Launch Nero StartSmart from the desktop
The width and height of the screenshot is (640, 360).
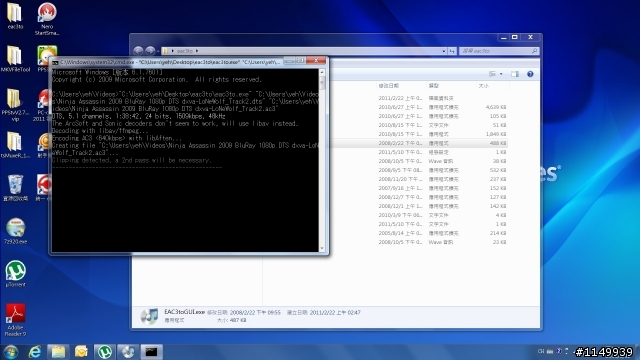tap(47, 19)
